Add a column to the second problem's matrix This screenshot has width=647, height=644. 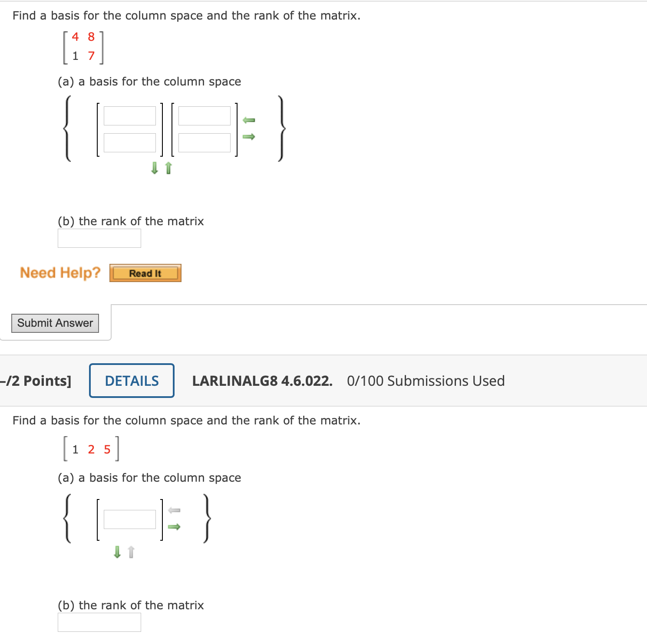(175, 526)
